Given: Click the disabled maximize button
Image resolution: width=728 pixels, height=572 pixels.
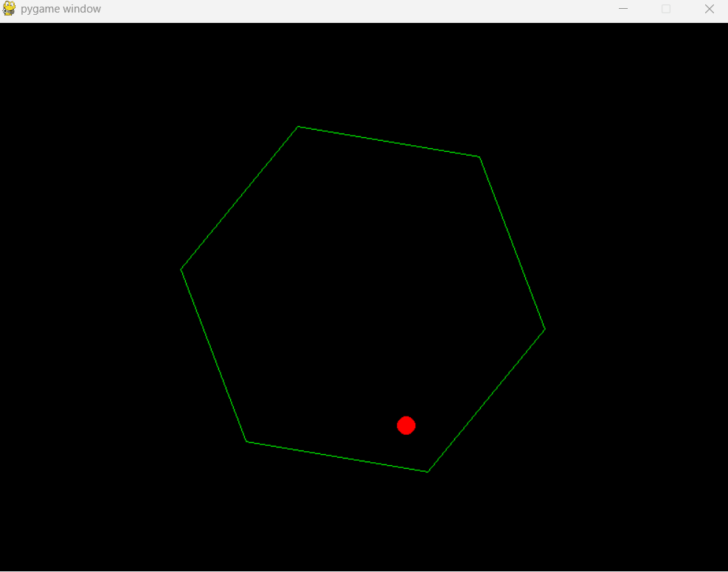Looking at the screenshot, I should [666, 9].
